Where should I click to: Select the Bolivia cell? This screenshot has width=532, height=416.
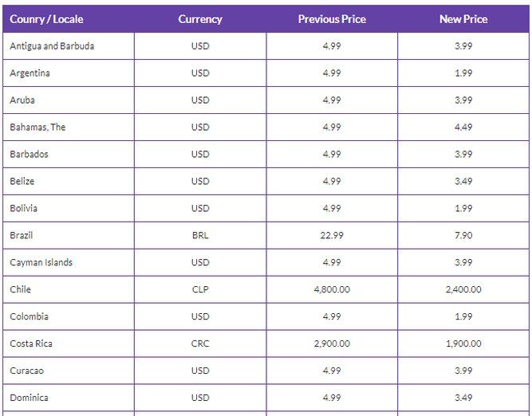(24, 209)
